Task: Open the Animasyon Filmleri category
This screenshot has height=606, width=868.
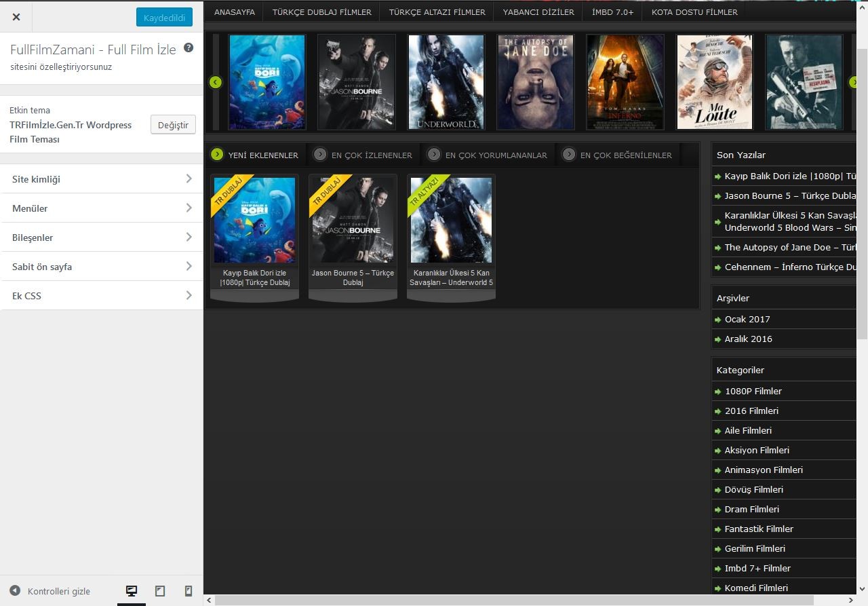Action: 764,470
